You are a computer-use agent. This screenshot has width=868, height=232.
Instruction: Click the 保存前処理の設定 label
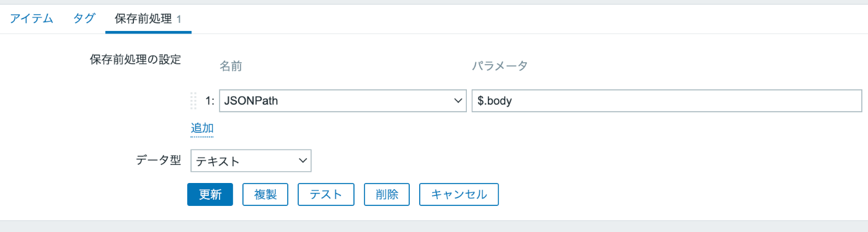[135, 60]
